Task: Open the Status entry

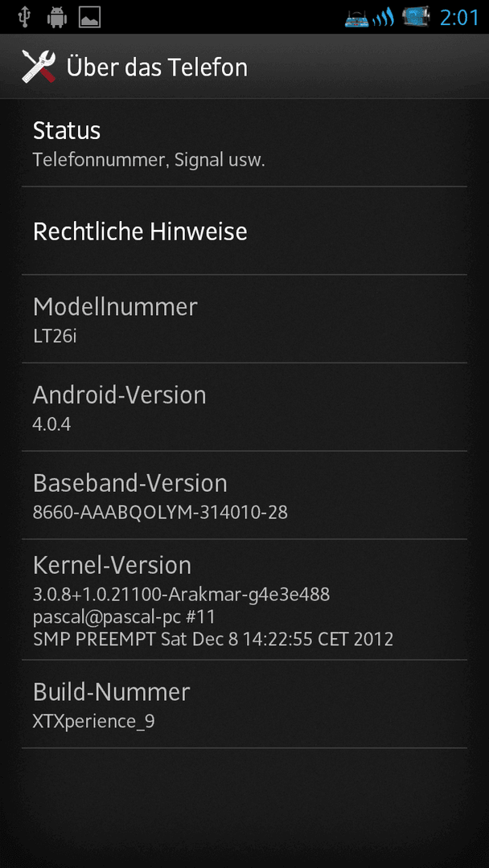Action: pos(244,143)
